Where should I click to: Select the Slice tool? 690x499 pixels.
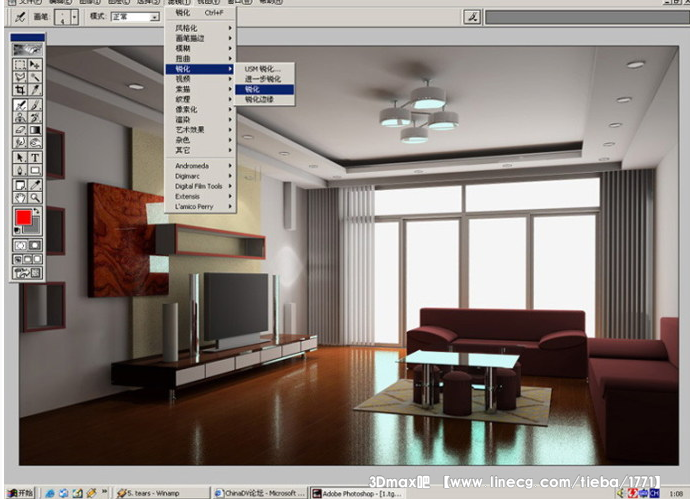pos(35,90)
